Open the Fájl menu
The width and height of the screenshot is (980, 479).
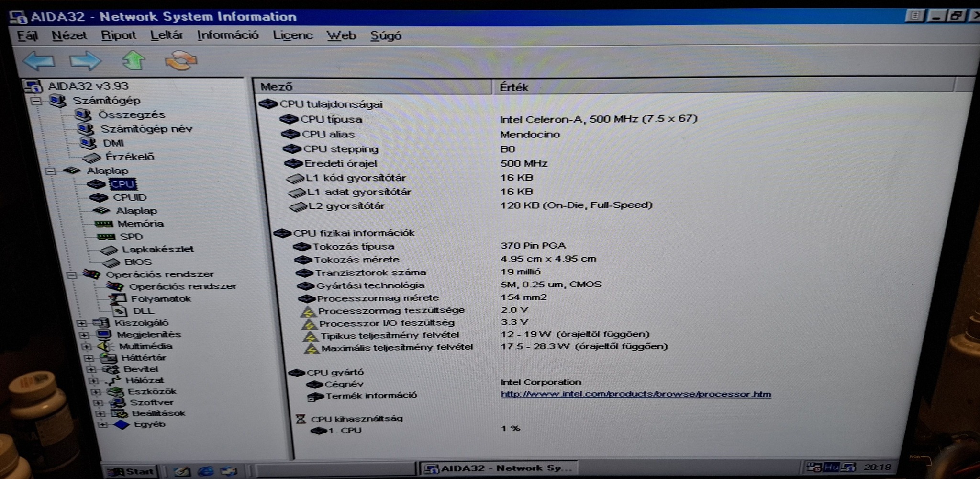click(27, 35)
